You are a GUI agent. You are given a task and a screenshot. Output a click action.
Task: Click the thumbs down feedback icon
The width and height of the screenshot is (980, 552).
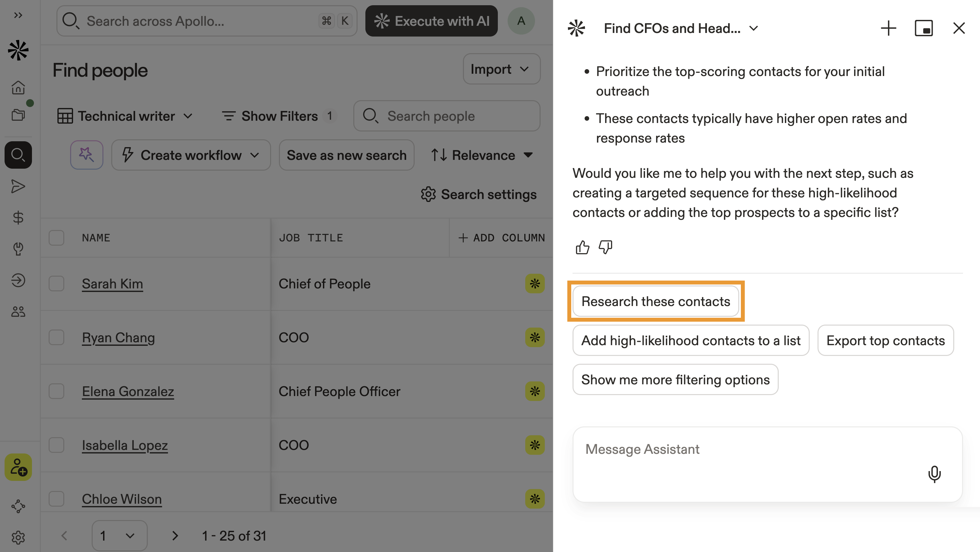click(x=605, y=248)
